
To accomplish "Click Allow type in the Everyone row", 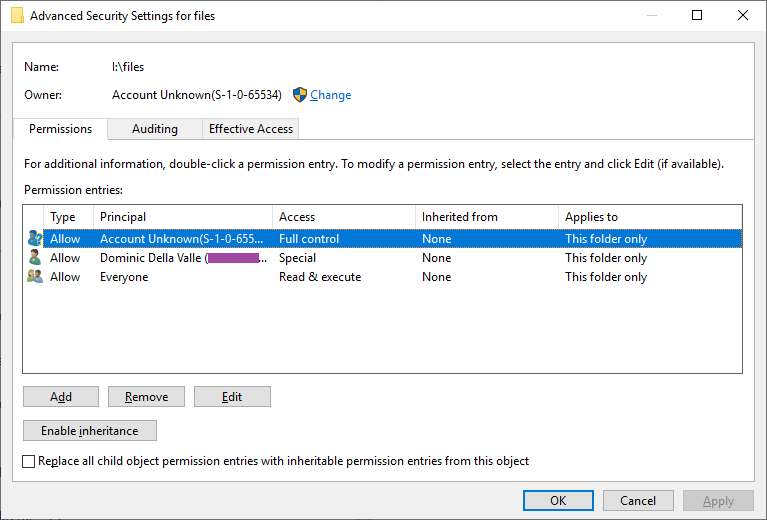I will coord(65,277).
